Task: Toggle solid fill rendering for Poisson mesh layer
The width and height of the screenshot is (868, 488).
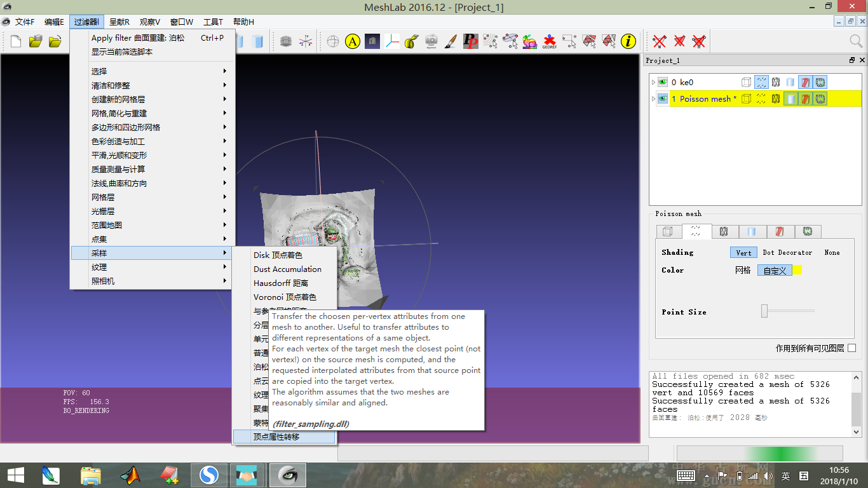Action: (790, 98)
